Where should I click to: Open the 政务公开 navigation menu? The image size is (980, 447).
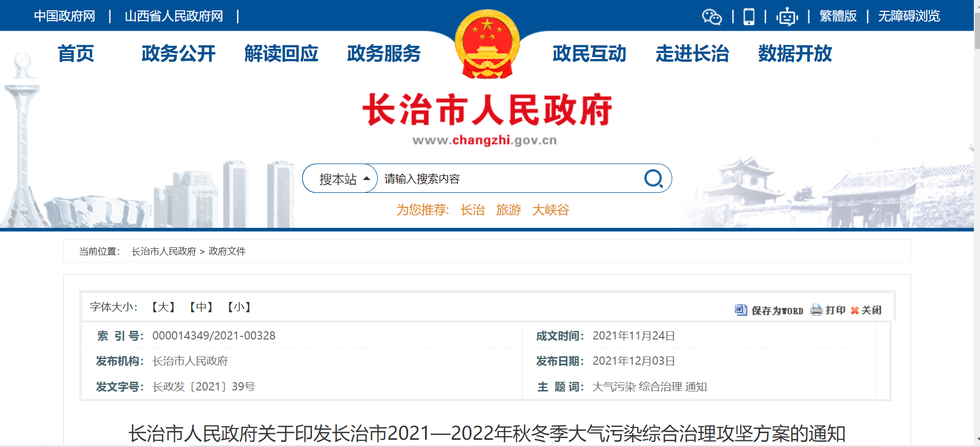click(178, 53)
